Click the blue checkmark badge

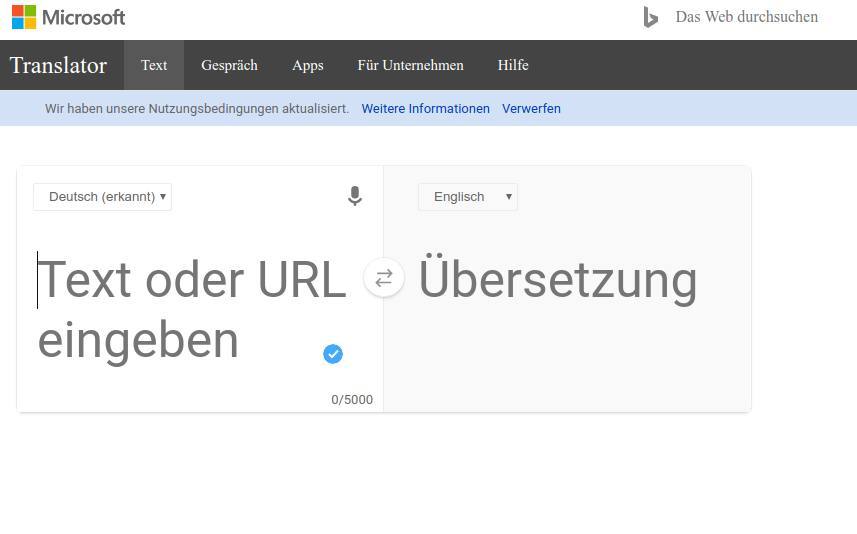[333, 354]
